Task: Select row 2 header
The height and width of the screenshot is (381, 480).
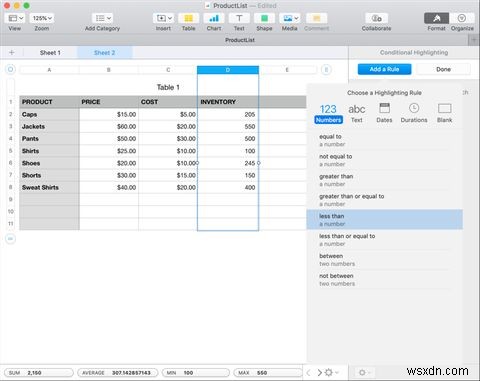Action: 11,114
